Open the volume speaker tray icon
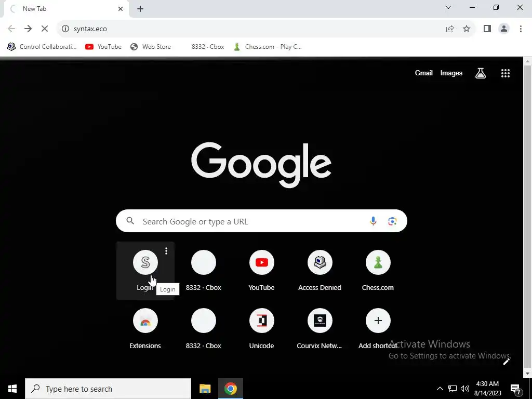Viewport: 532px width, 399px height. (465, 389)
